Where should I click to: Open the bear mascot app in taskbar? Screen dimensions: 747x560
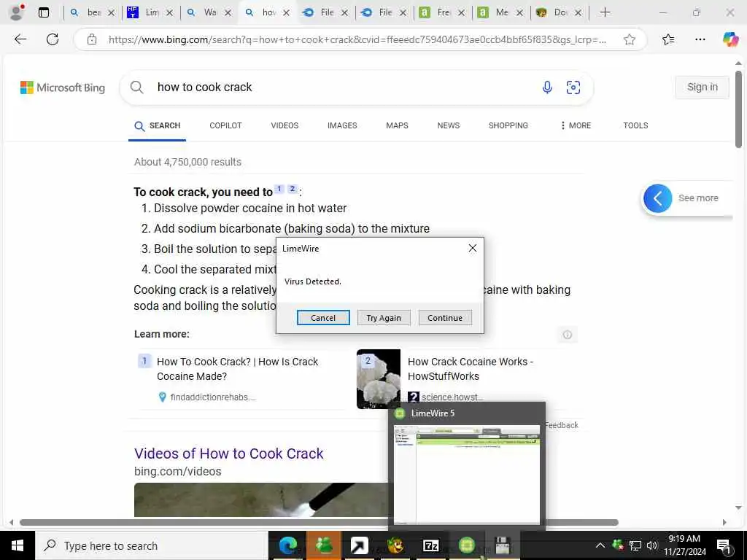click(x=395, y=545)
